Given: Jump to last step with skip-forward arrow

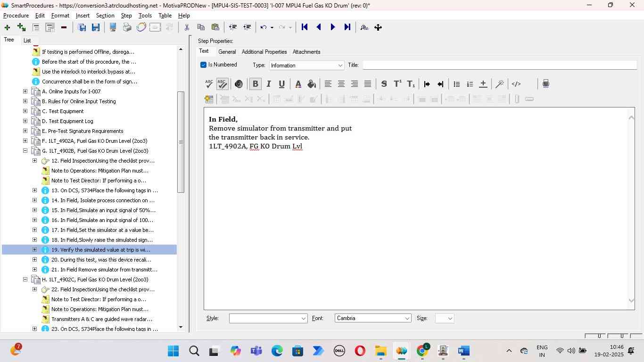Looking at the screenshot, I should [347, 27].
